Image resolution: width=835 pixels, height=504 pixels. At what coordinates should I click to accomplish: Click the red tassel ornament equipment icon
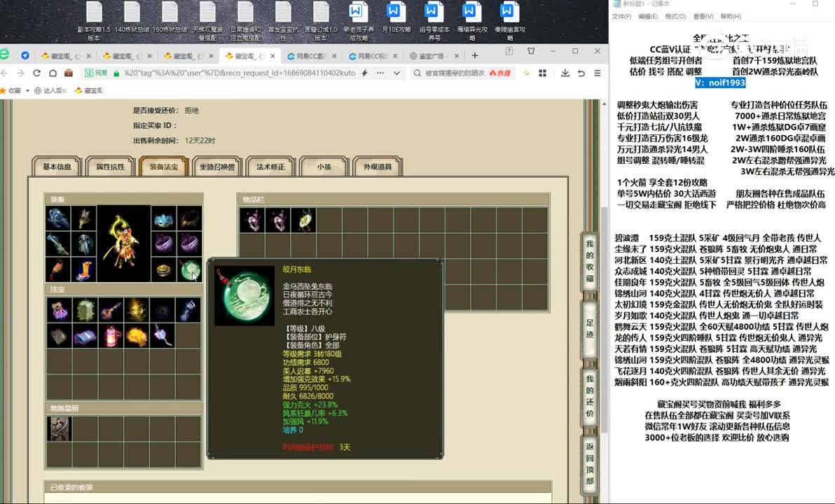tap(58, 269)
